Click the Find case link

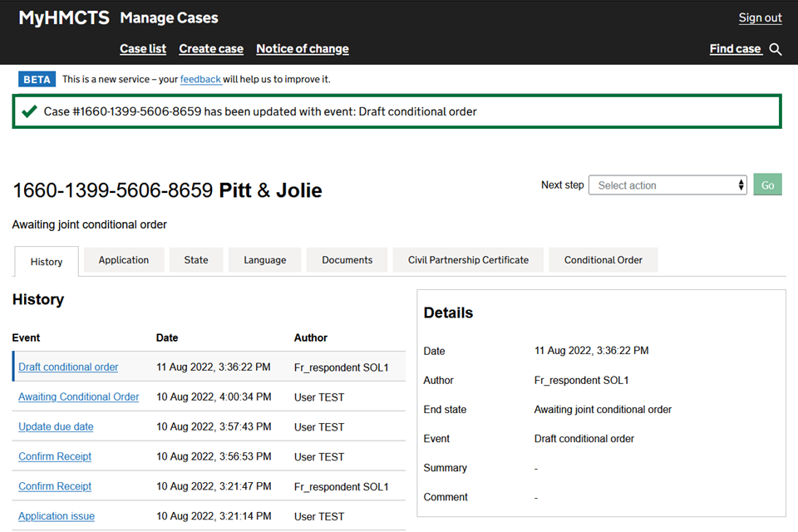click(x=735, y=49)
